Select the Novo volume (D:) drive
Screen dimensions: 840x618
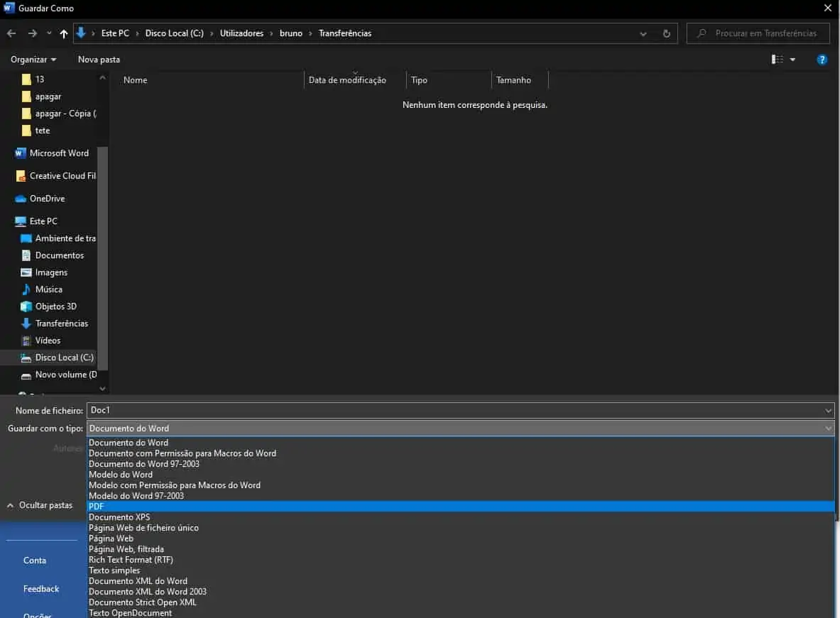(58, 375)
